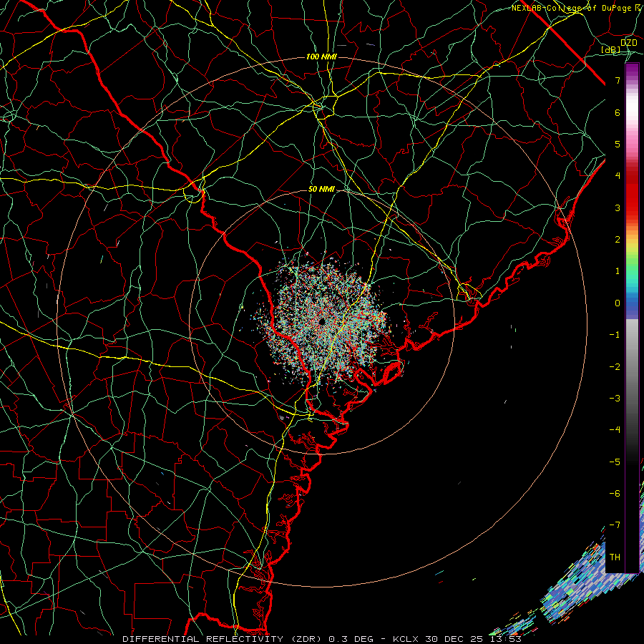Screen dimensions: 644x644
Task: Click the "-5" tick on the color scale
Action: coord(615,462)
